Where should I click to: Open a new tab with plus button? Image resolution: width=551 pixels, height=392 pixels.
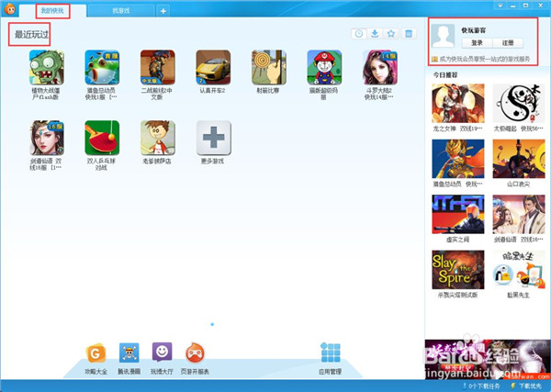pos(163,11)
